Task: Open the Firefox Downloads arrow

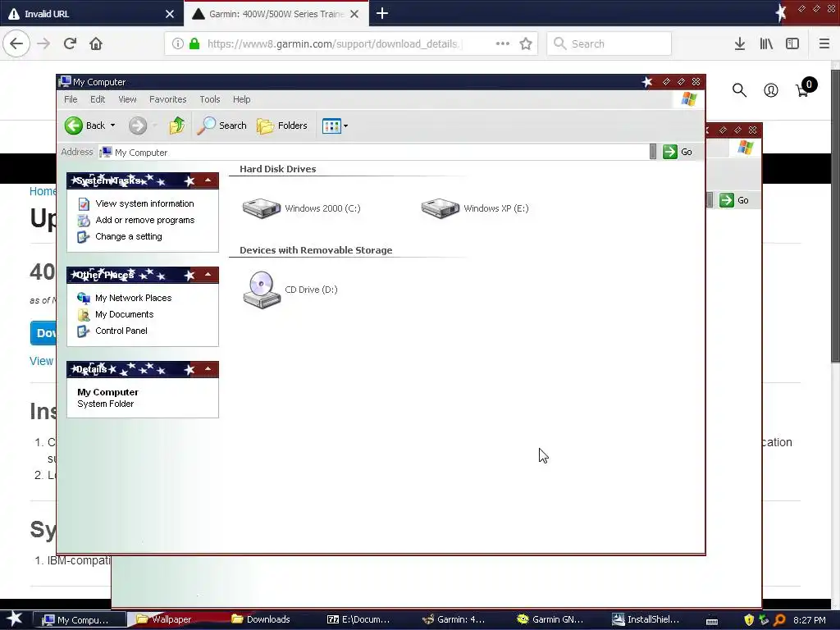Action: click(x=740, y=43)
